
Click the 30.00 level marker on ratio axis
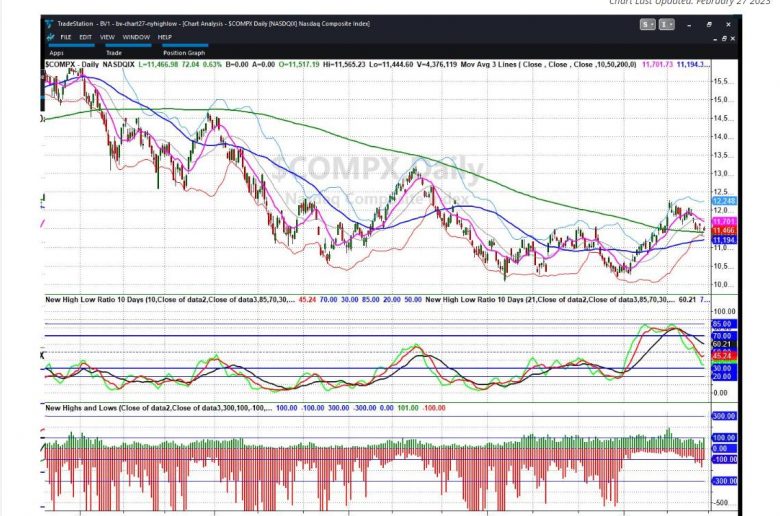pyautogui.click(x=724, y=368)
